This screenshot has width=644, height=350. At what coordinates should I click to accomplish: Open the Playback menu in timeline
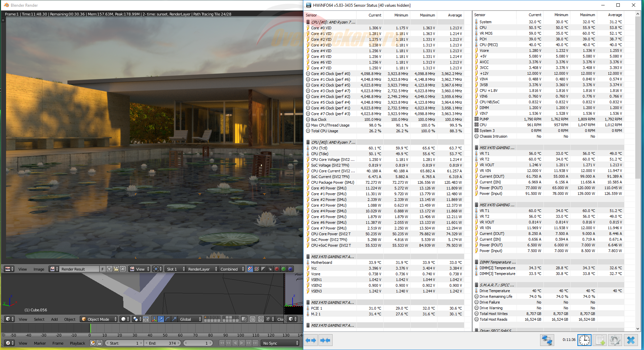coord(77,343)
